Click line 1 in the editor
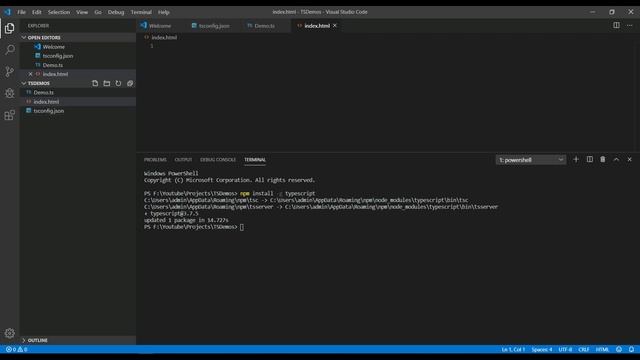Image resolution: width=640 pixels, height=360 pixels. pos(152,46)
